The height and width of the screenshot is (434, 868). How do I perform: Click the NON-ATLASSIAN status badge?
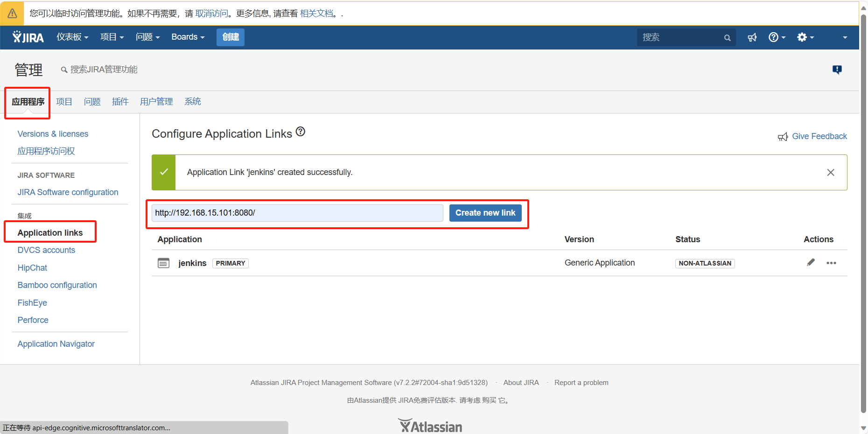(x=705, y=263)
